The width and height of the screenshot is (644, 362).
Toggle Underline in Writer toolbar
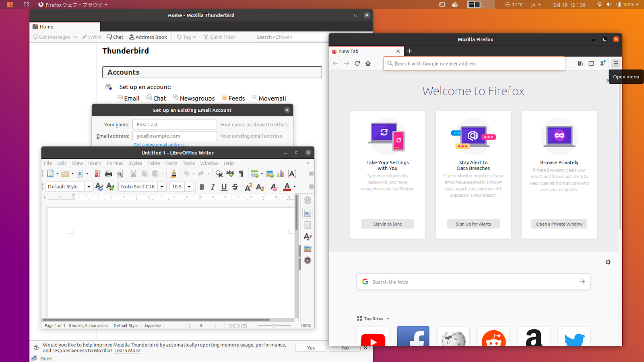(224, 187)
